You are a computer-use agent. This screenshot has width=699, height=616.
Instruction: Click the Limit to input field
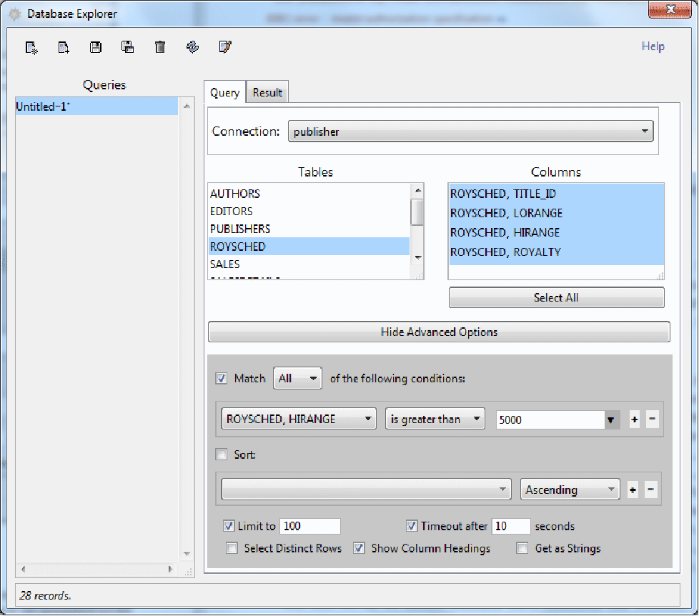point(309,527)
